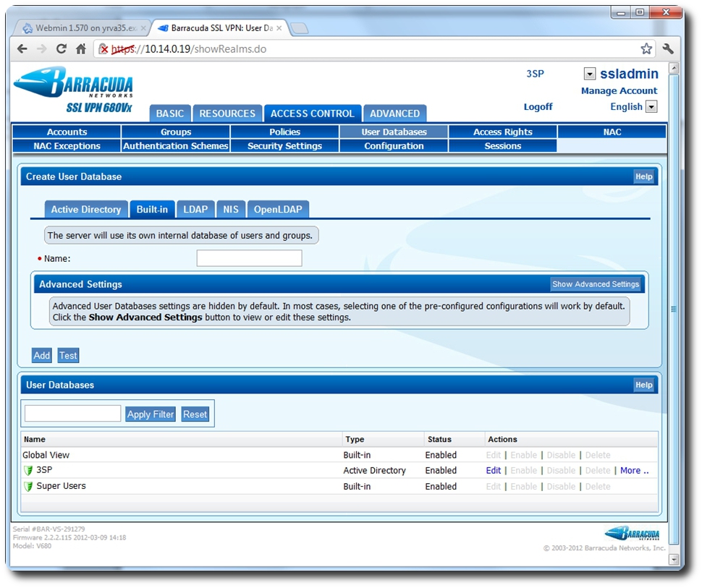
Task: Open the RESOURCES main tab
Action: tap(227, 114)
